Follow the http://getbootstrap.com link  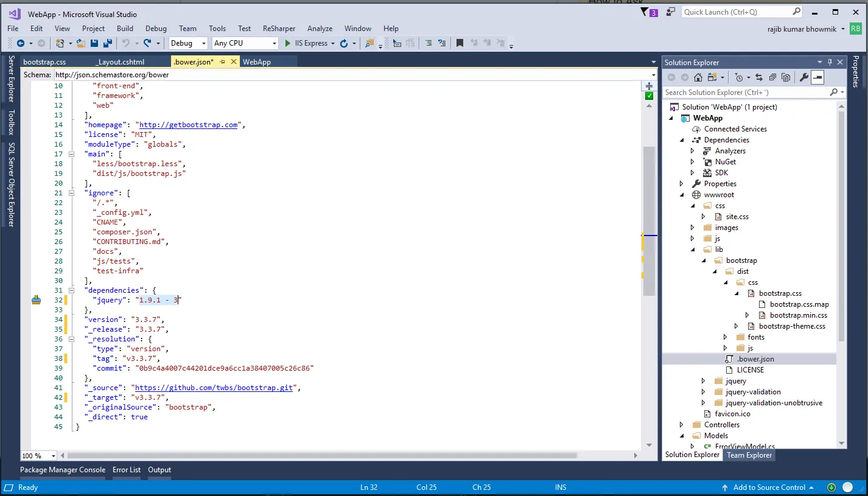(189, 125)
